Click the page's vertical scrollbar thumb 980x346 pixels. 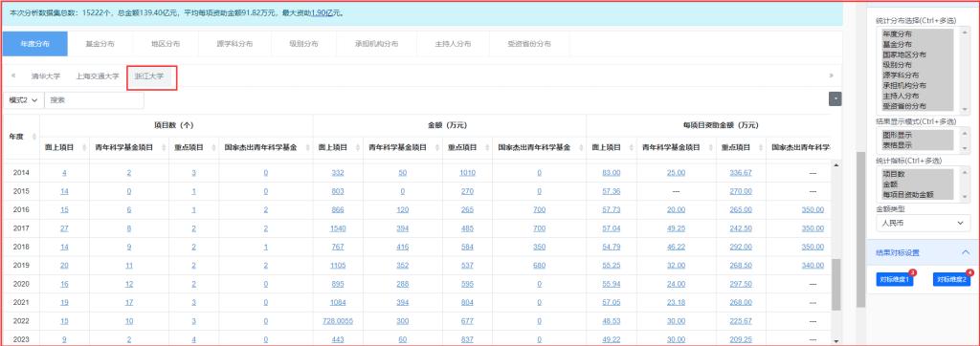tap(860, 229)
